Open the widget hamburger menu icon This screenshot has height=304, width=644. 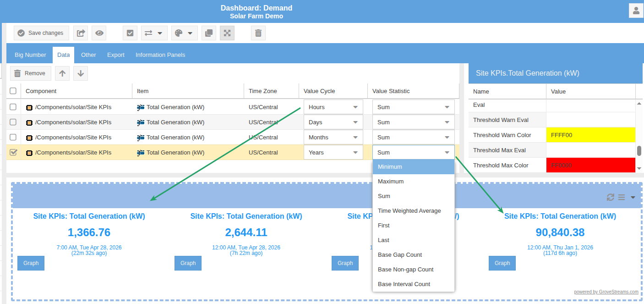622,197
